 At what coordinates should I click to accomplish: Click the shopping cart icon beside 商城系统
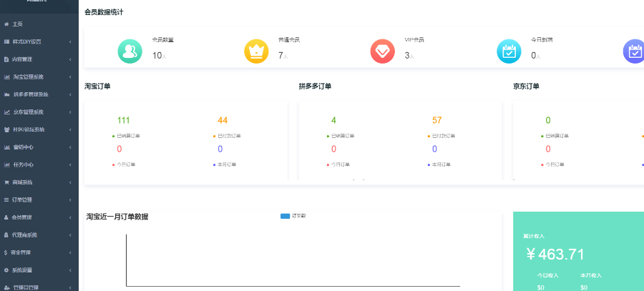[6, 182]
